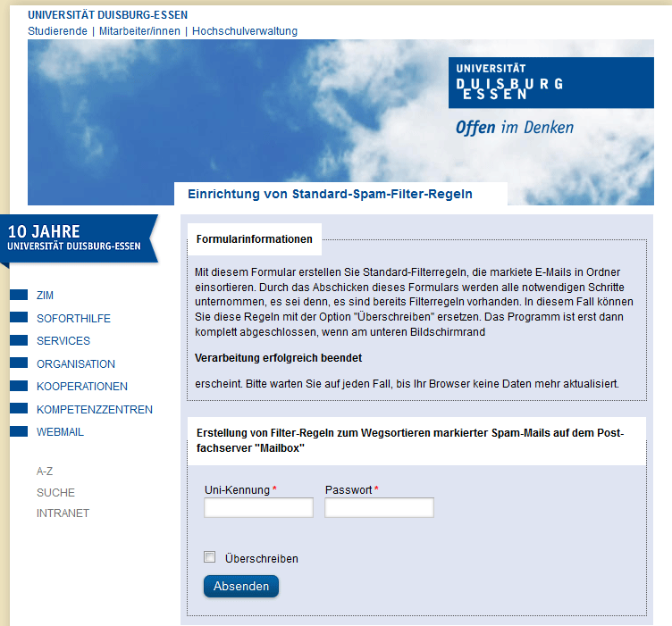Viewport: 672px width, 626px height.
Task: Open the Intranet link
Action: (63, 513)
